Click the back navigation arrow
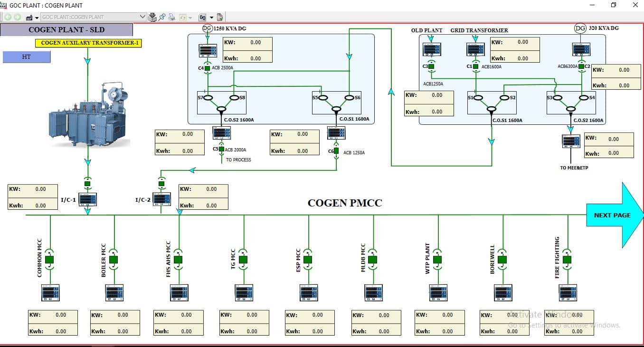644x347 pixels. [8, 17]
